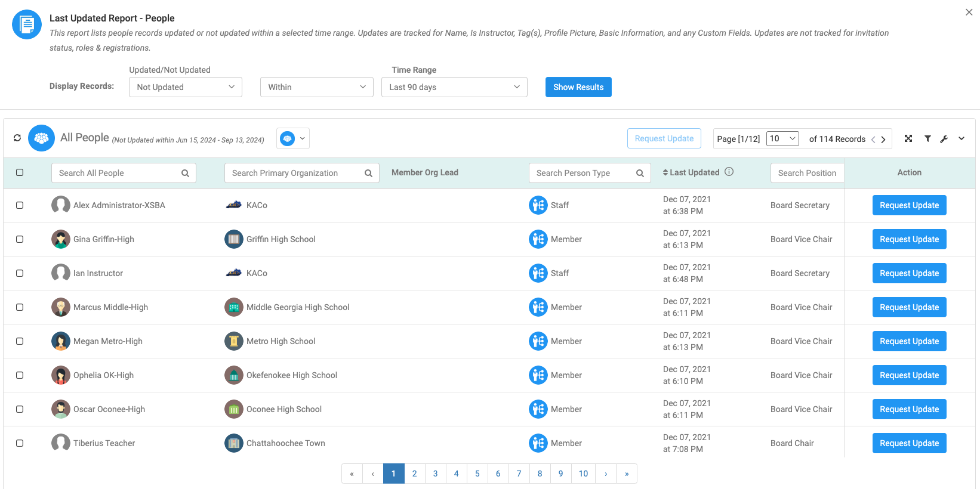
Task: Expand the Last 90 days time range dropdown
Action: click(x=454, y=87)
